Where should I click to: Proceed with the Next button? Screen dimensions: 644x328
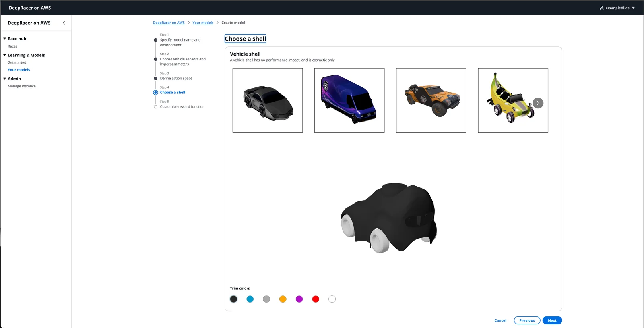coord(552,320)
